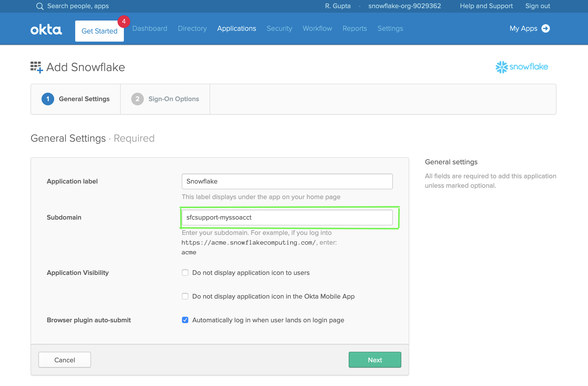
Task: Click the Okta logo
Action: [x=46, y=29]
